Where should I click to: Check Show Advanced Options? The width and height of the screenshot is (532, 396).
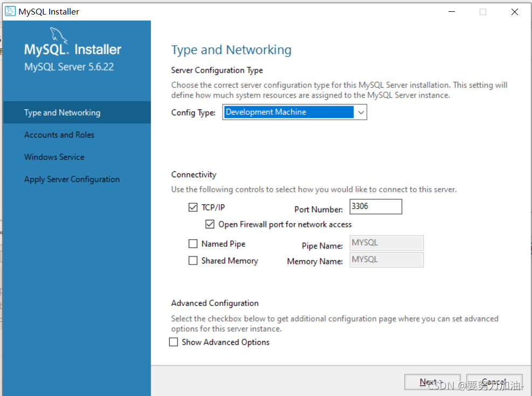(174, 342)
